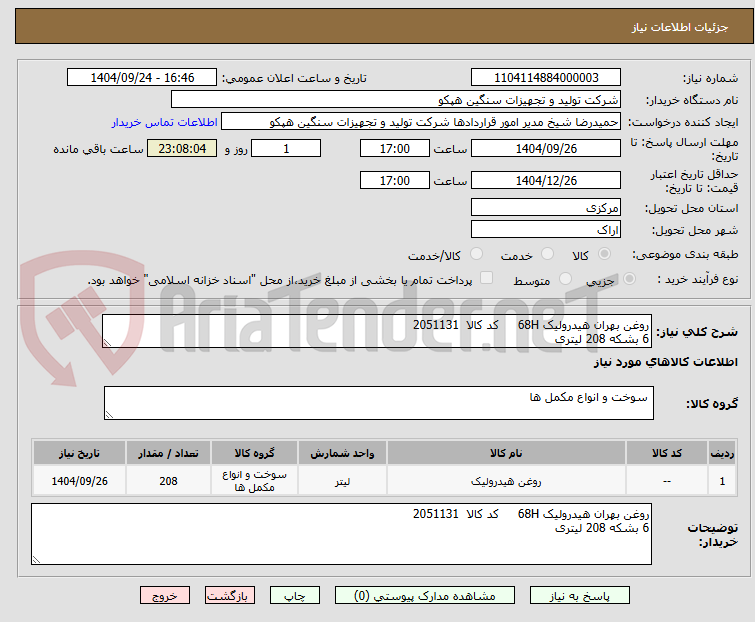Click the شرح کلی نیاز text area

(377, 331)
